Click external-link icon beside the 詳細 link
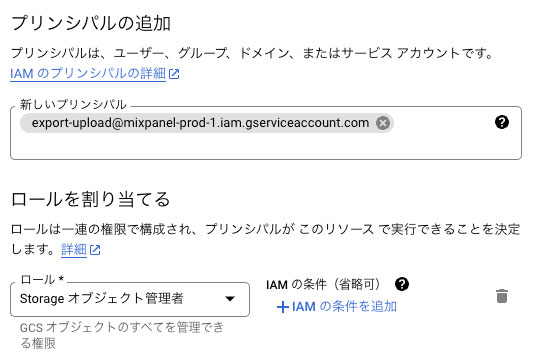 tap(95, 250)
